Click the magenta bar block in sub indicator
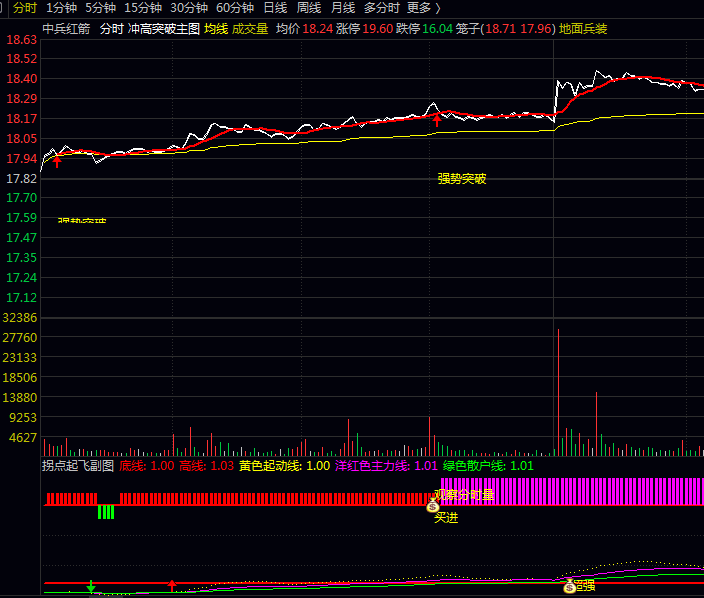This screenshot has width=704, height=598. click(x=572, y=492)
